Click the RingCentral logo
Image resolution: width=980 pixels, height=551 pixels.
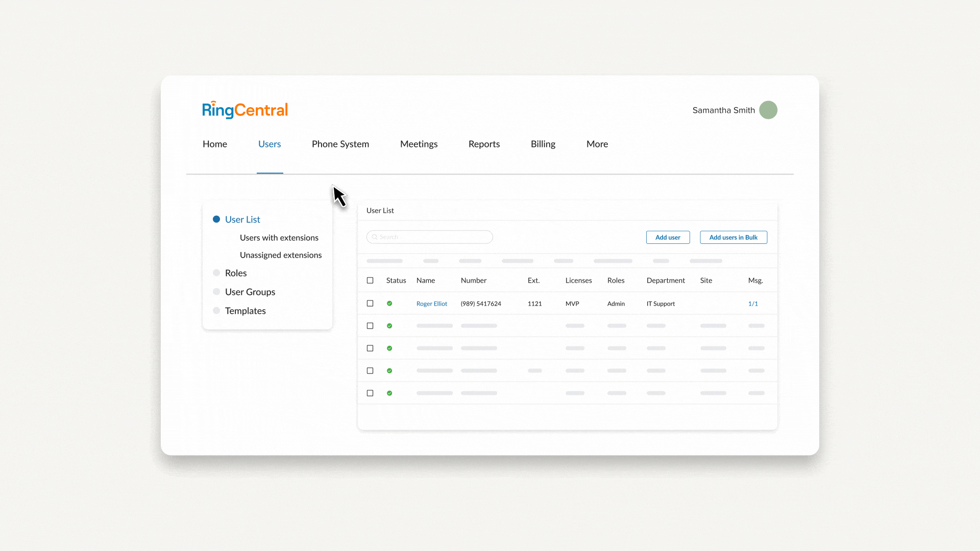tap(245, 110)
